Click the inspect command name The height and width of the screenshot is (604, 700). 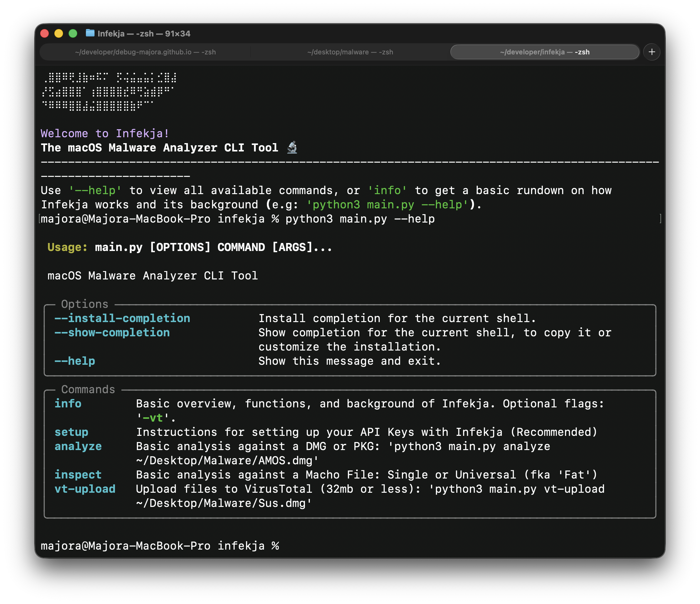[x=78, y=474]
